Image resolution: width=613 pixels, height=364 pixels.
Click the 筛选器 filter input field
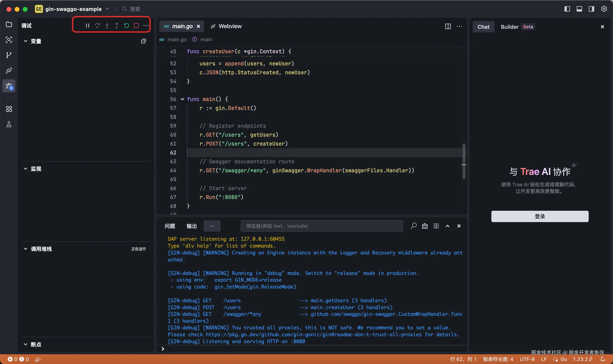click(x=322, y=226)
